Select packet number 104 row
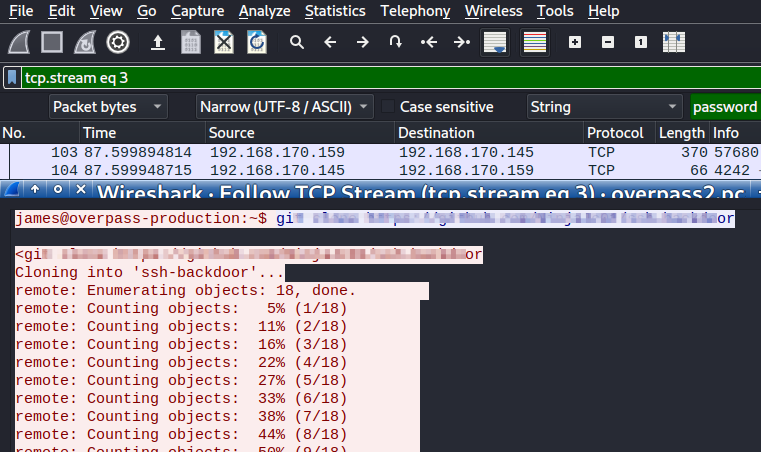This screenshot has height=452, width=761. pyautogui.click(x=380, y=170)
